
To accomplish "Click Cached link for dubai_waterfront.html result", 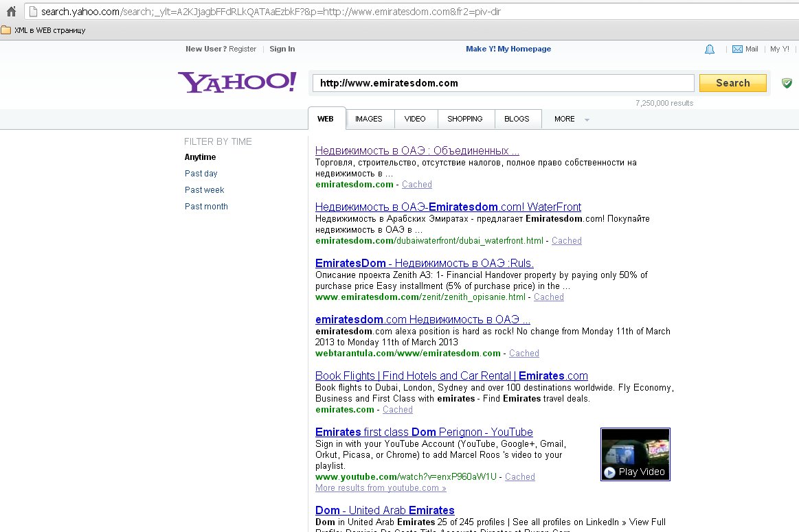I will [567, 241].
